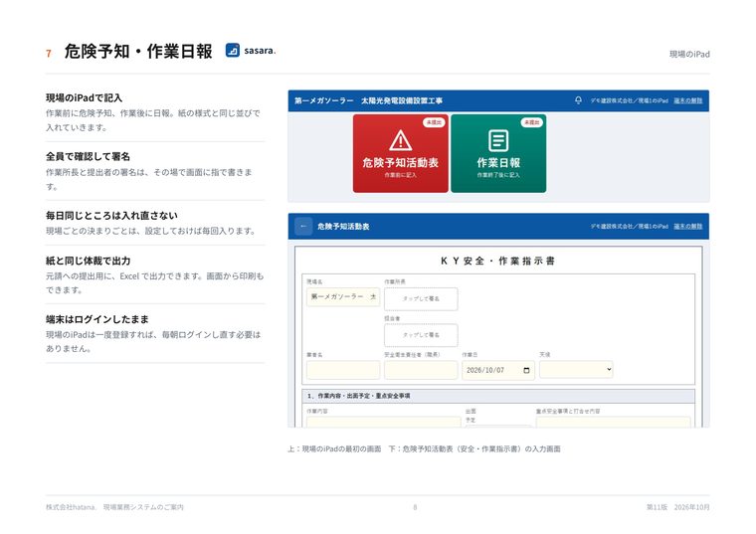Click the 安全衛生責任者 input field
The width and height of the screenshot is (756, 534).
coord(421,370)
